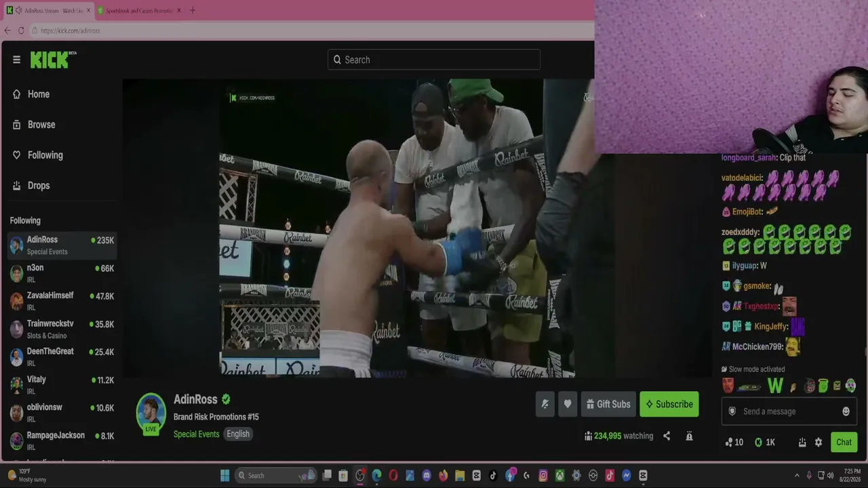Open Messenger from the taskbar
Image resolution: width=868 pixels, height=488 pixels.
click(627, 475)
